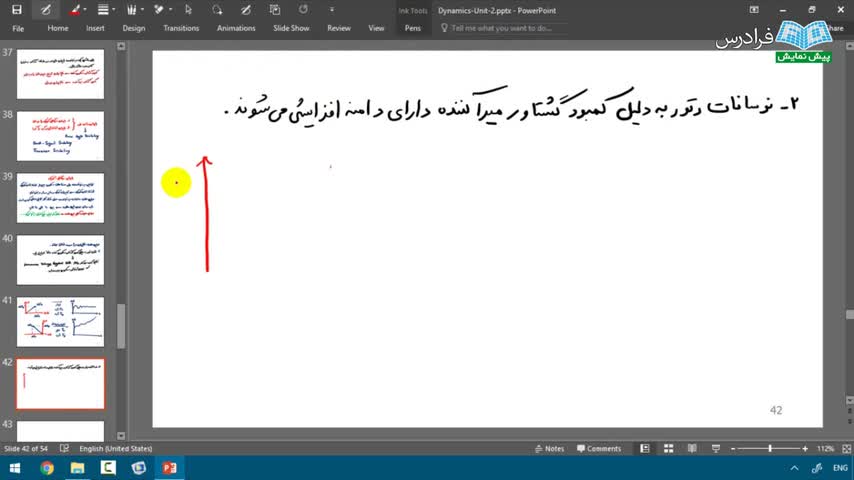The width and height of the screenshot is (854, 480).
Task: Open the Slide Show tab
Action: click(291, 28)
